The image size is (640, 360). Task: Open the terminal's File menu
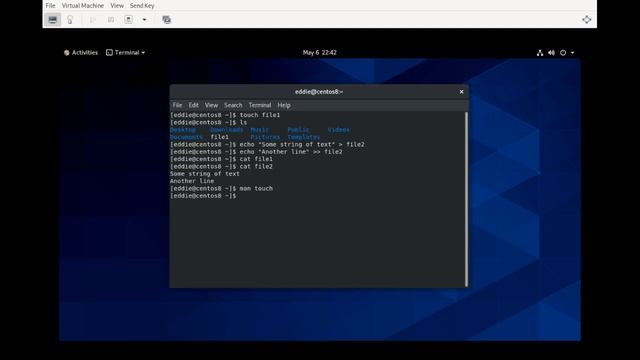tap(177, 105)
